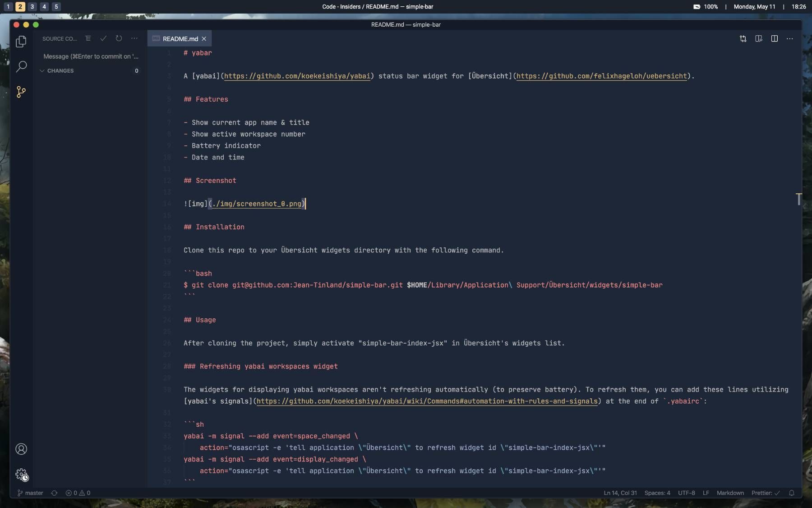Click the '## Features' heading
Screen dimensions: 812x508
coord(206,100)
